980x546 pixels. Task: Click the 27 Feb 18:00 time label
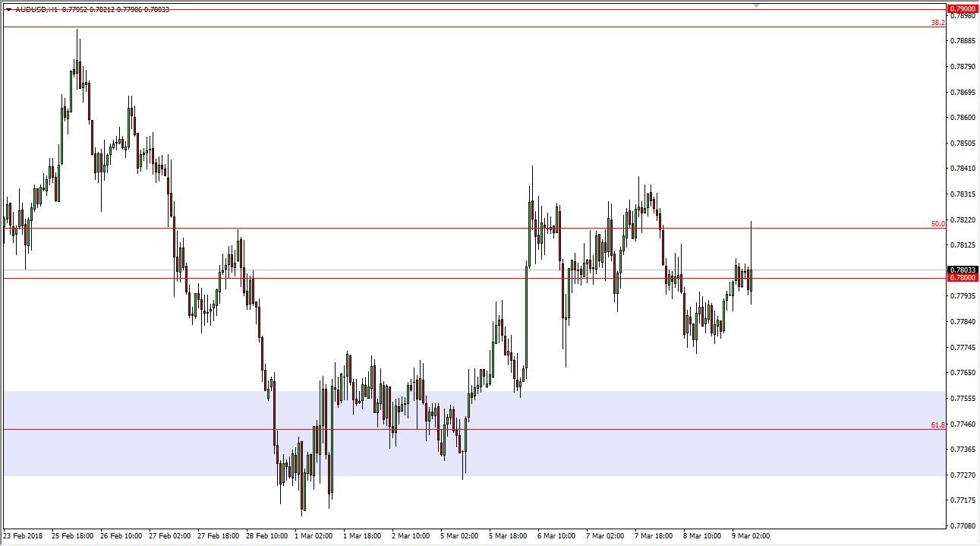[218, 535]
